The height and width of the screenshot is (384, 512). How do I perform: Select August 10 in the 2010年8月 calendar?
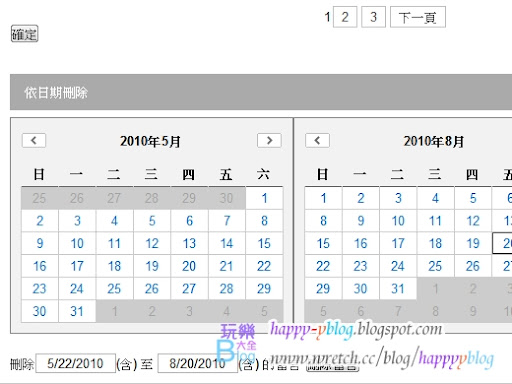point(398,221)
